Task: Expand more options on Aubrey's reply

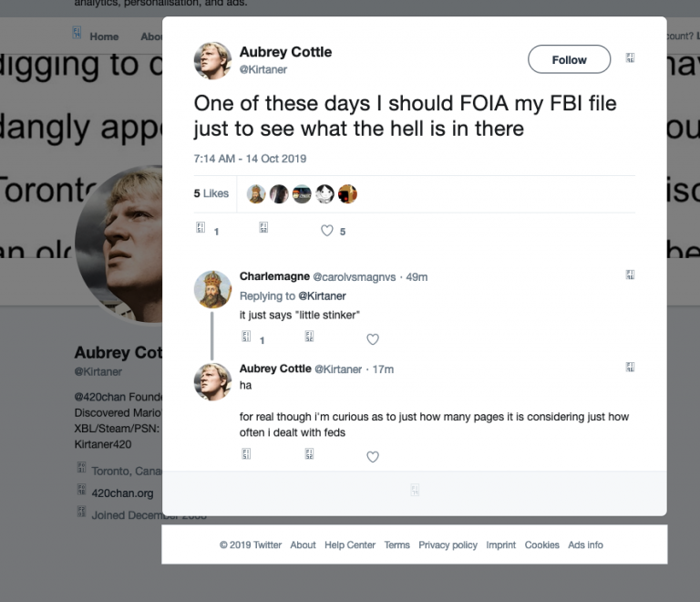Action: point(630,368)
